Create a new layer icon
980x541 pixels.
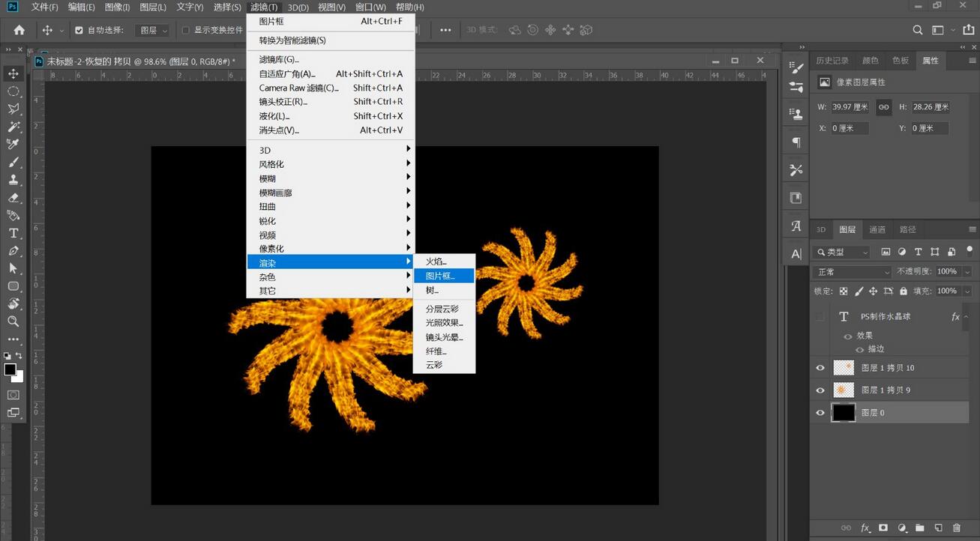[x=938, y=528]
